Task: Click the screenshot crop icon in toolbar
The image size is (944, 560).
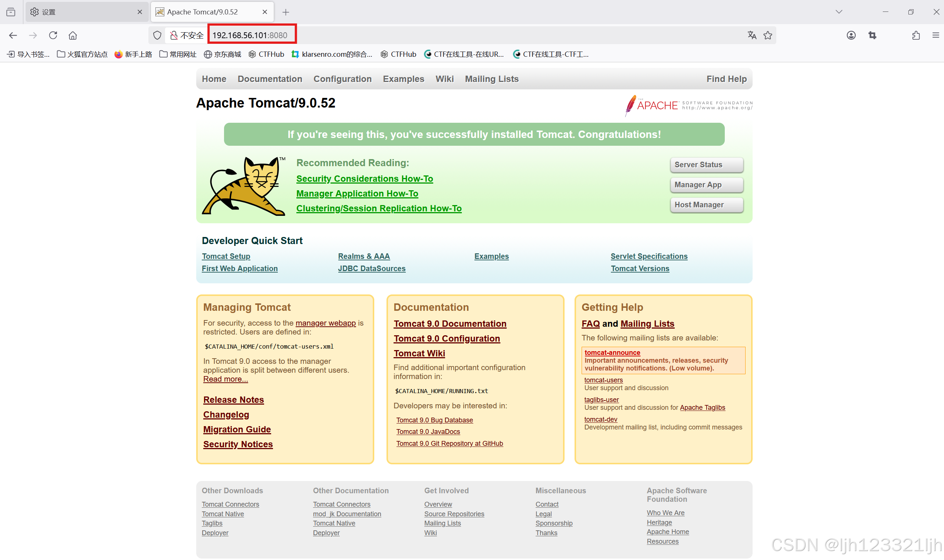Action: [x=872, y=35]
